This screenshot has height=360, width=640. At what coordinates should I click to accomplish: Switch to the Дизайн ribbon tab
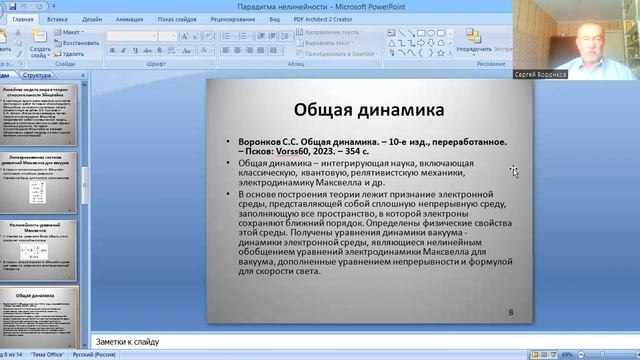[92, 19]
